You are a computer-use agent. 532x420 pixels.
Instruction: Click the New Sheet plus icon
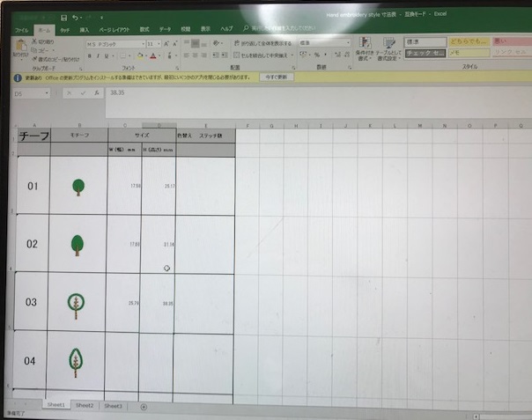pos(144,407)
